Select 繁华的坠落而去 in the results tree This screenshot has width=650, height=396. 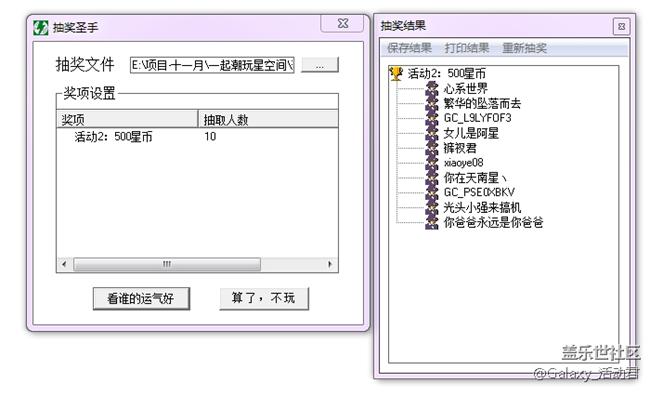[482, 103]
